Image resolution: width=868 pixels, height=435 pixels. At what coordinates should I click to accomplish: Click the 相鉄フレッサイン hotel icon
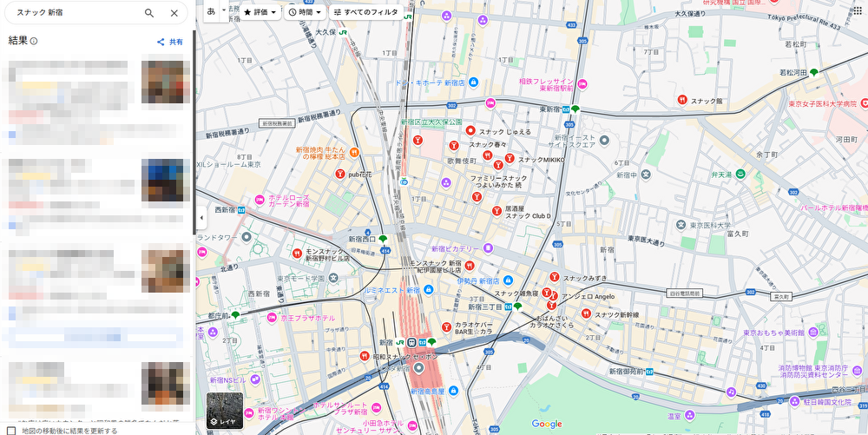(x=582, y=84)
